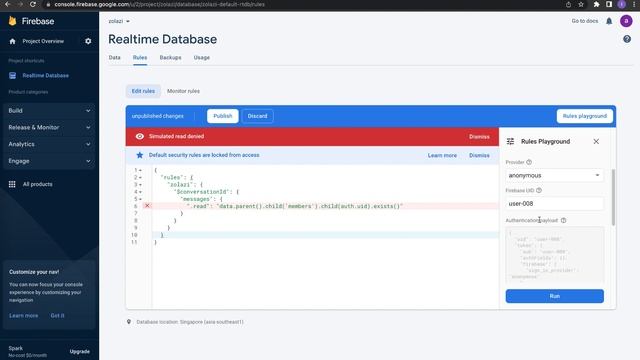Click the All products grid icon
The image size is (640, 360).
tap(12, 184)
